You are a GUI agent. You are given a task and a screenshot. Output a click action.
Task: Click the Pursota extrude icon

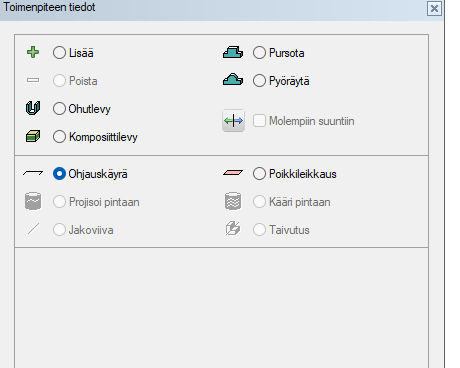click(x=233, y=52)
